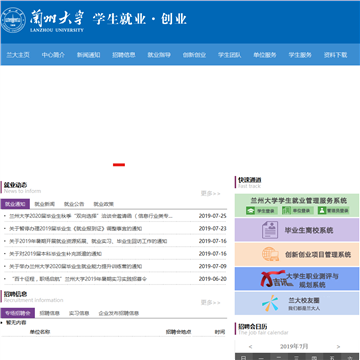This screenshot has width=360, height=360.
Task: Open 中心简介 in the navigation bar
Action: coord(53,55)
